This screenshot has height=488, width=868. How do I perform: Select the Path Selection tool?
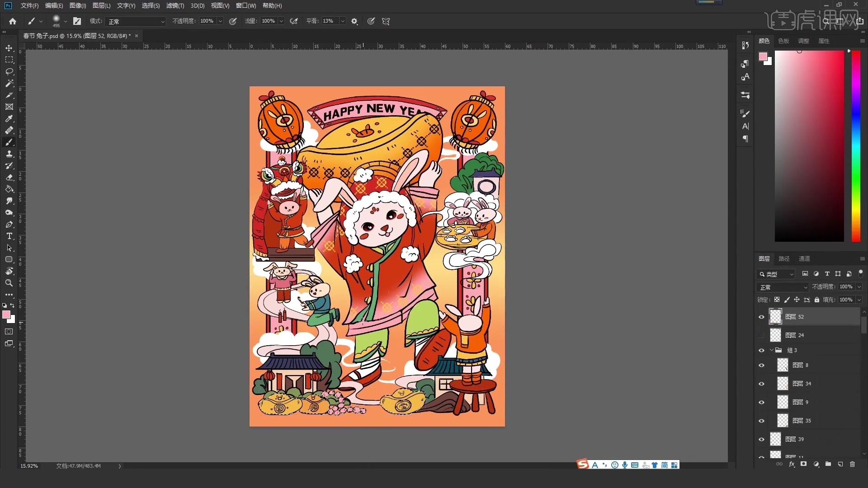point(9,248)
